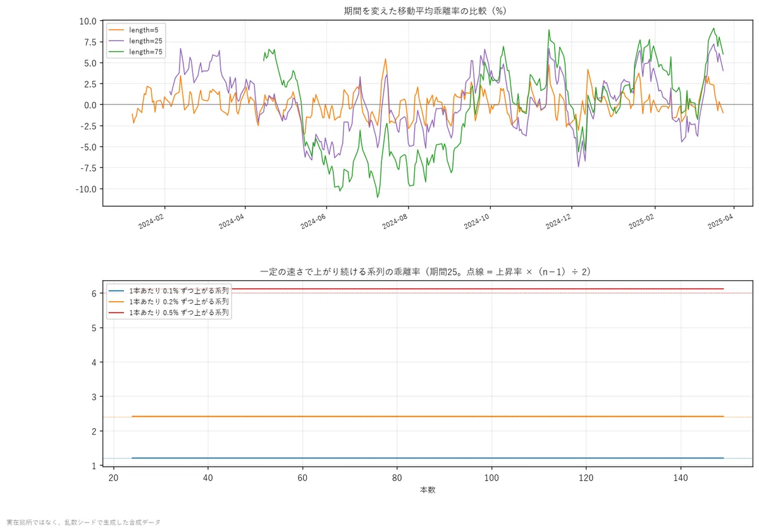Click the x-axis tick 100 in lower chart
This screenshot has width=759, height=532.
tap(491, 477)
